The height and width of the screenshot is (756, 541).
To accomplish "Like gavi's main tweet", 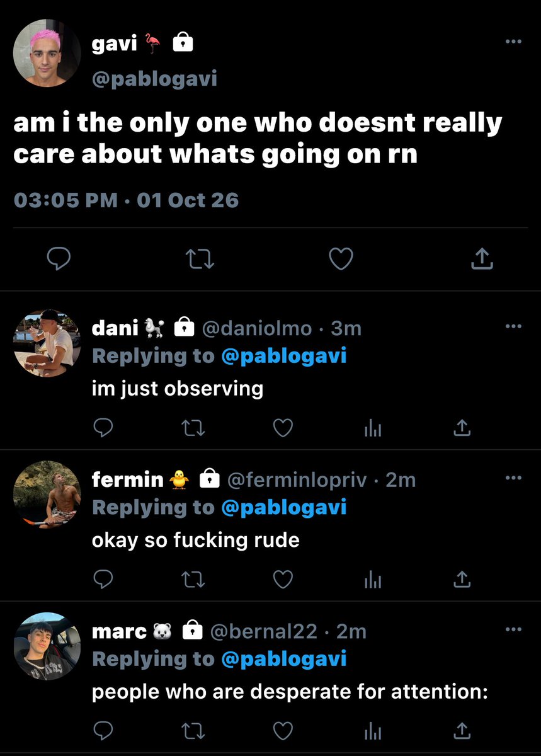I will [x=341, y=259].
